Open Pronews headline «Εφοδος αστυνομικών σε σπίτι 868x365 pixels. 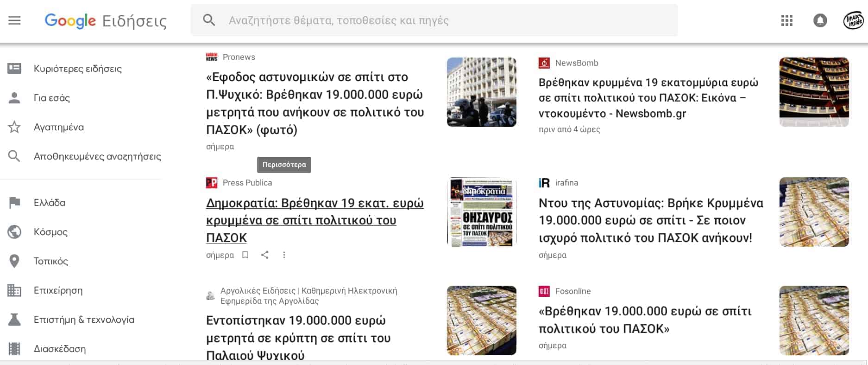click(315, 103)
